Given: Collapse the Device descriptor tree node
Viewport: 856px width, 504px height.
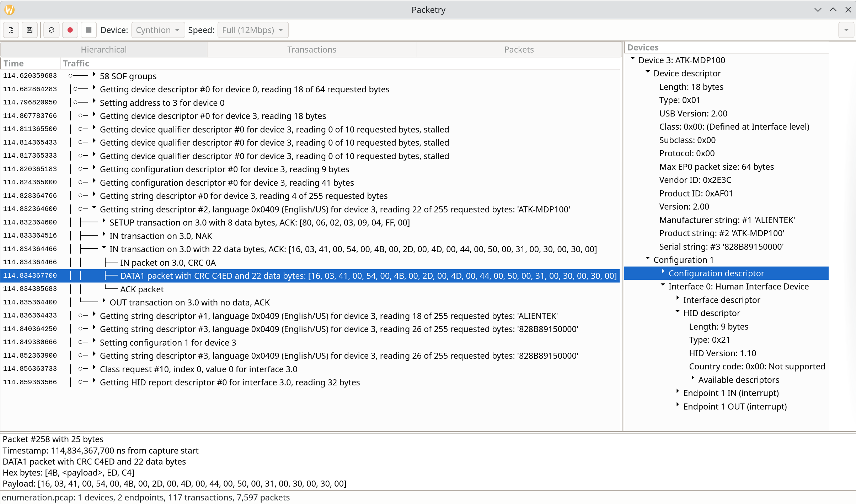Looking at the screenshot, I should (648, 72).
